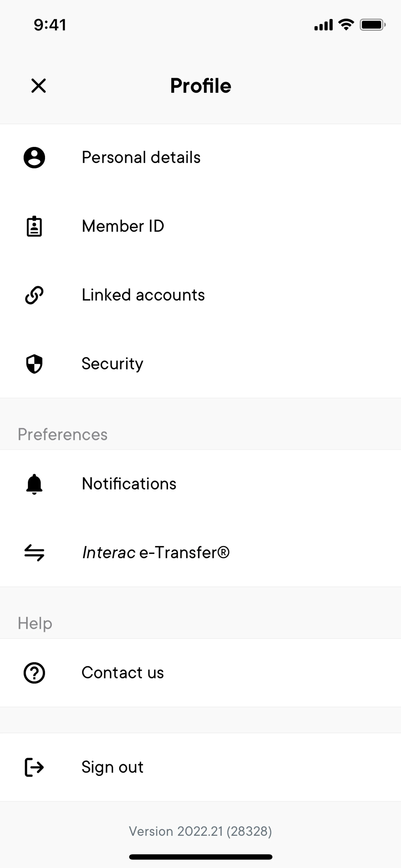Close the Profile screen

[x=38, y=86]
